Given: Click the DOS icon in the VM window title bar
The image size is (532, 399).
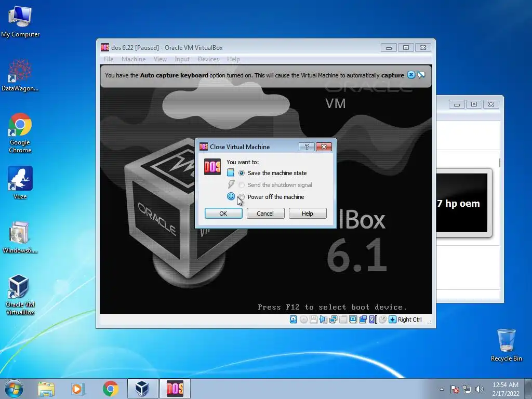Looking at the screenshot, I should tap(105, 47).
